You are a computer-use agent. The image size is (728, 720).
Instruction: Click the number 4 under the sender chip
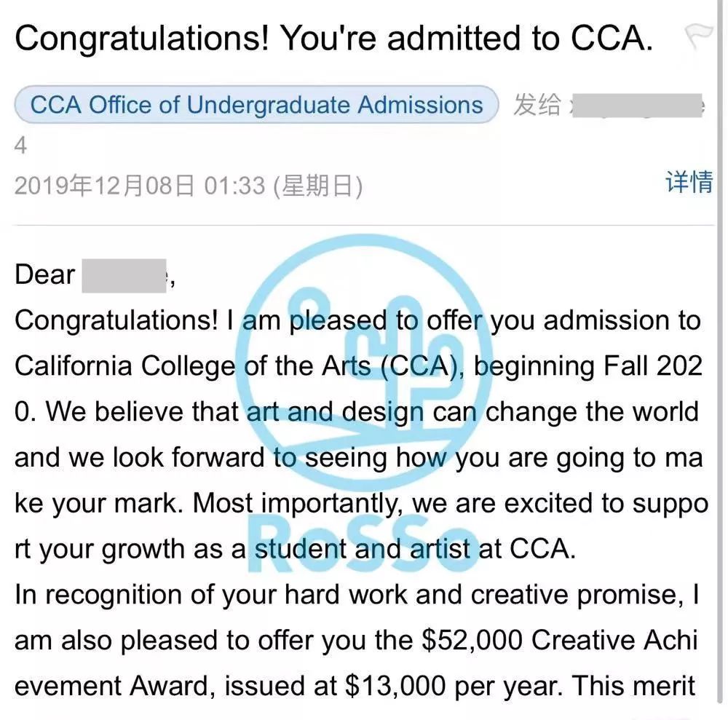[20, 146]
